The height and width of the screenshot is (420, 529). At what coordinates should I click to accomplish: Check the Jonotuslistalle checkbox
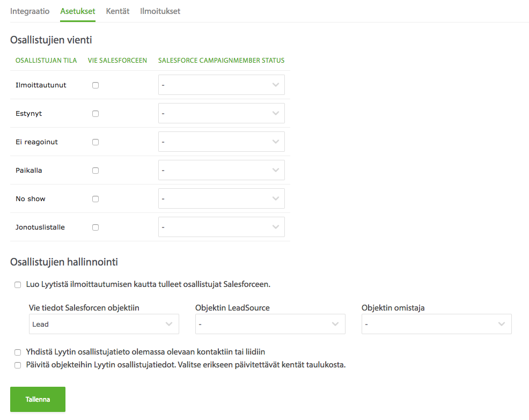click(x=95, y=227)
